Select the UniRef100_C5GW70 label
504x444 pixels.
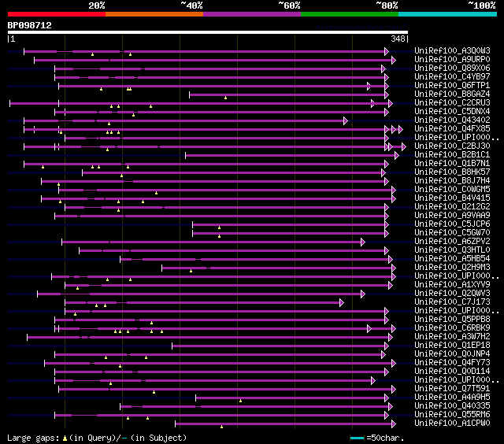(x=452, y=233)
